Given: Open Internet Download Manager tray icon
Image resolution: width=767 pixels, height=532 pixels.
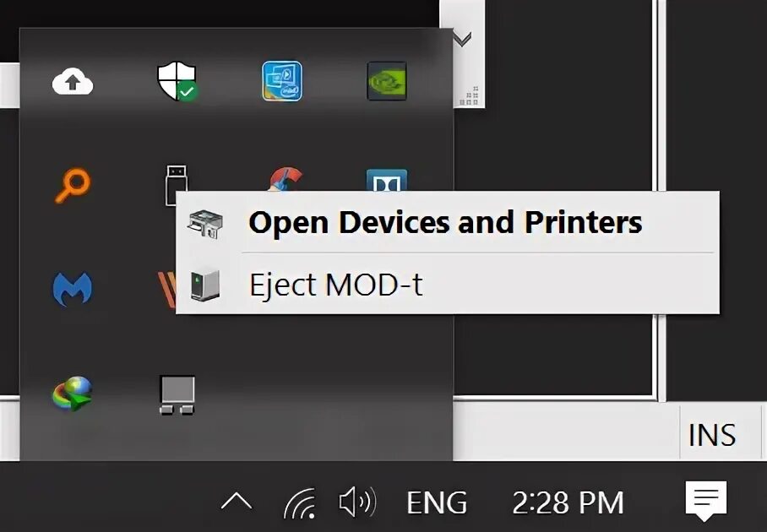Looking at the screenshot, I should point(73,394).
